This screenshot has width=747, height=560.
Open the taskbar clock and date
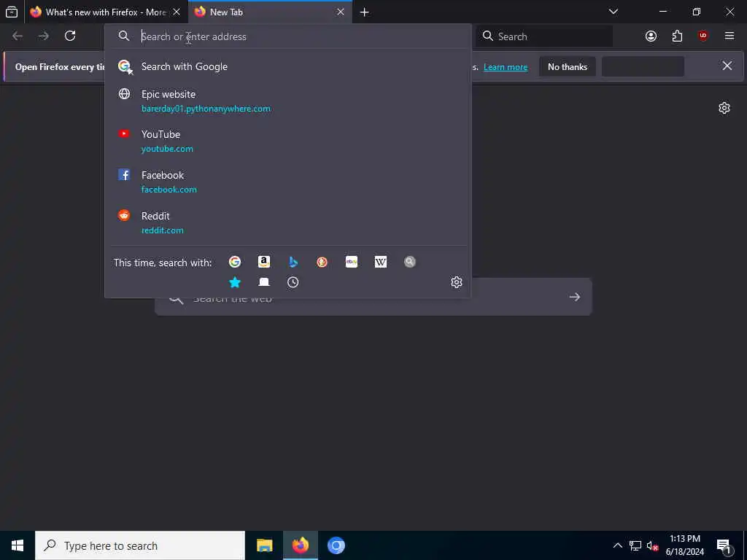point(684,545)
